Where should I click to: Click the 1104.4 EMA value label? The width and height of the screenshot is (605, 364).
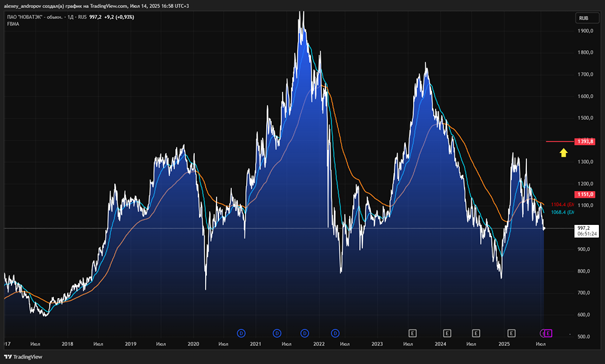tap(562, 205)
